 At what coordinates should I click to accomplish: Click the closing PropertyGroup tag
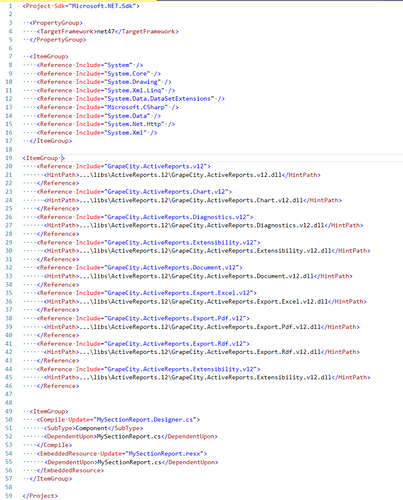58,40
